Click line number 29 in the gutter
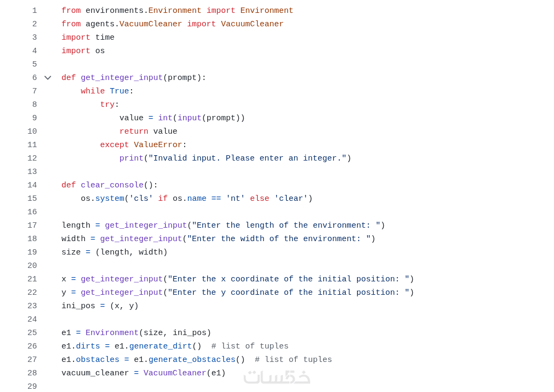The height and width of the screenshot is (392, 554). pyautogui.click(x=32, y=387)
